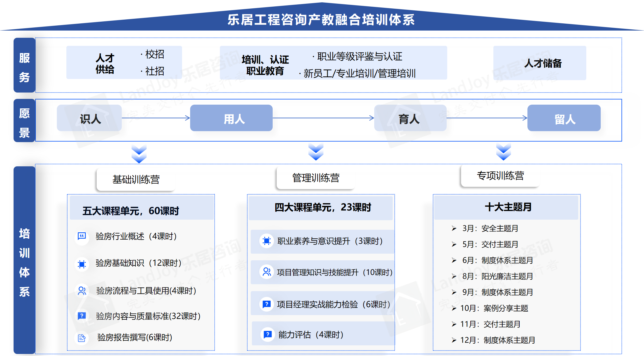644x356 pixels.
Task: Open the 基础训练营 tab label
Action: (x=136, y=180)
